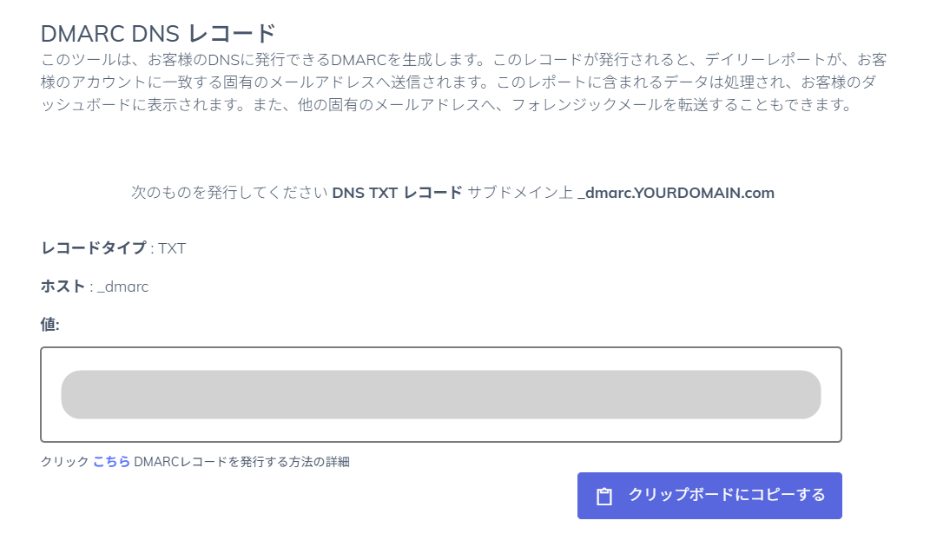Click the grey placeholder bar in the value box
The width and height of the screenshot is (930, 560).
point(440,394)
